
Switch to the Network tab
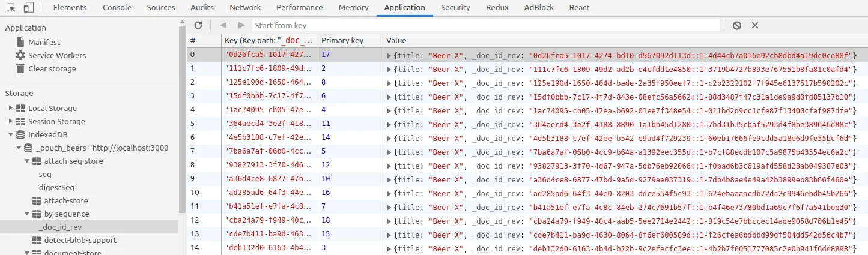pos(244,8)
